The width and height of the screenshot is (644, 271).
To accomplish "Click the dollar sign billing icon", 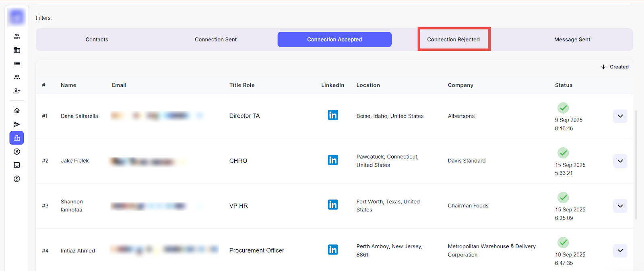I will point(17,179).
